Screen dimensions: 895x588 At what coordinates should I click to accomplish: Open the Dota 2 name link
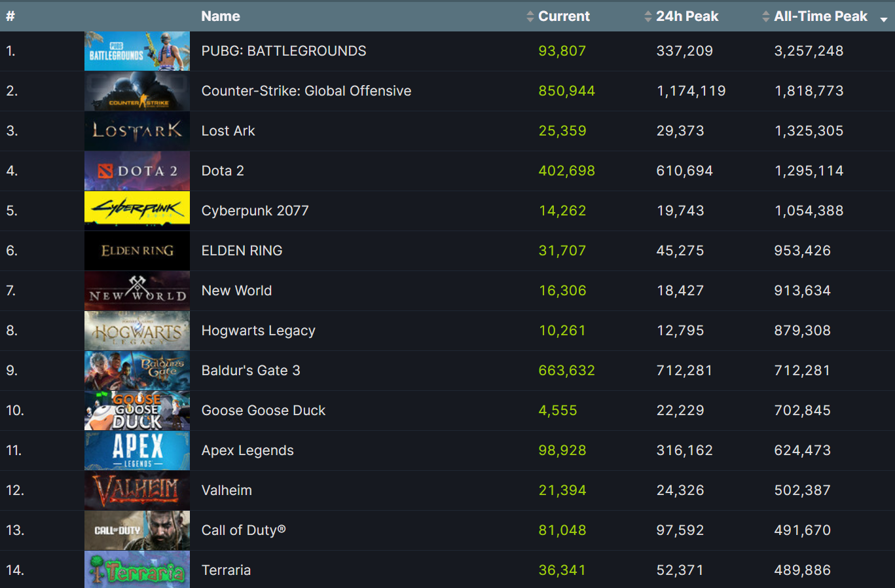point(223,171)
